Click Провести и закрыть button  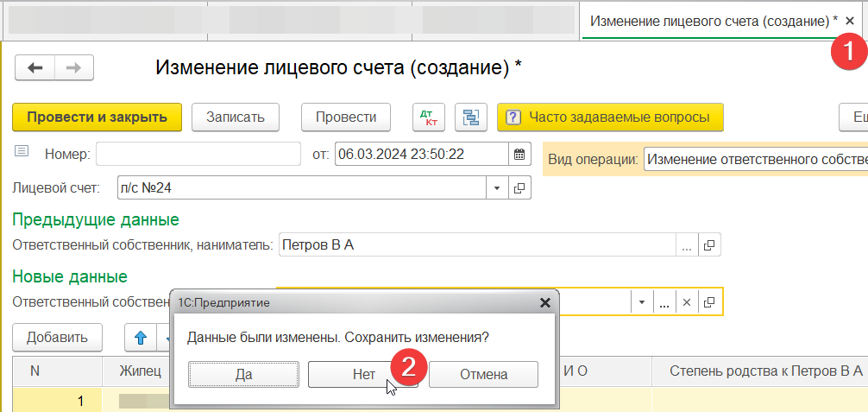tap(97, 117)
